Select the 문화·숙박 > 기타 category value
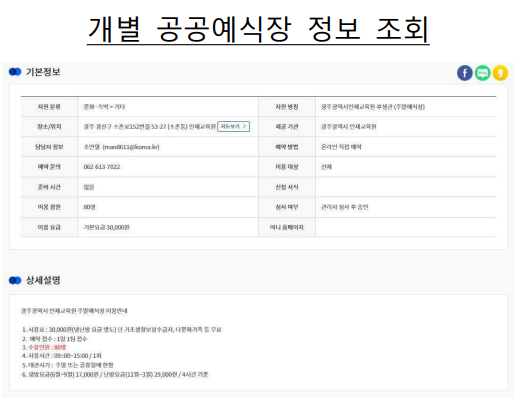This screenshot has height=416, width=528. (x=104, y=107)
